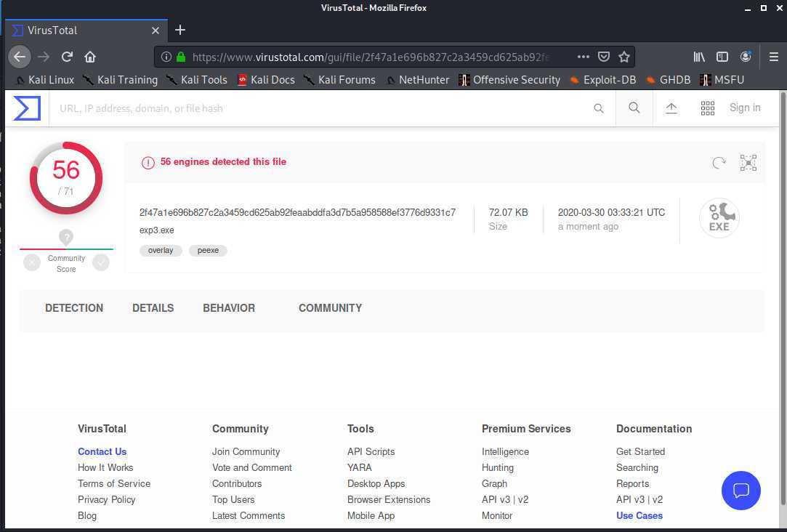Image resolution: width=787 pixels, height=532 pixels.
Task: Open MSFU bookmark
Action: pos(722,80)
